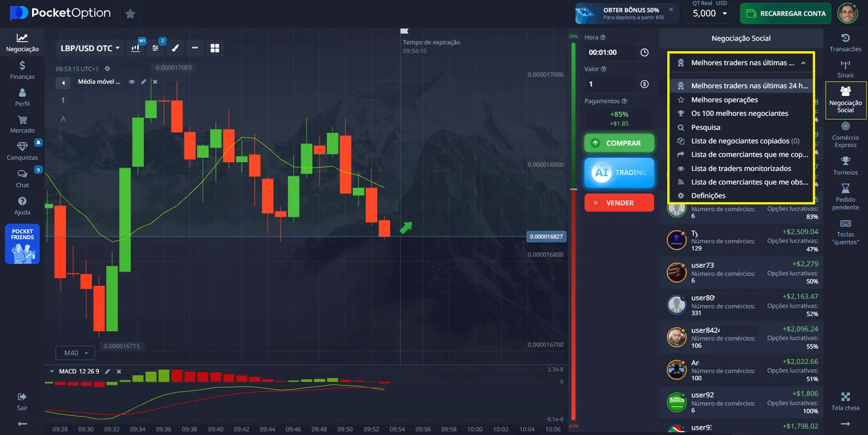The width and height of the screenshot is (868, 435).
Task: Open the chart type candlestick icon
Action: 136,48
